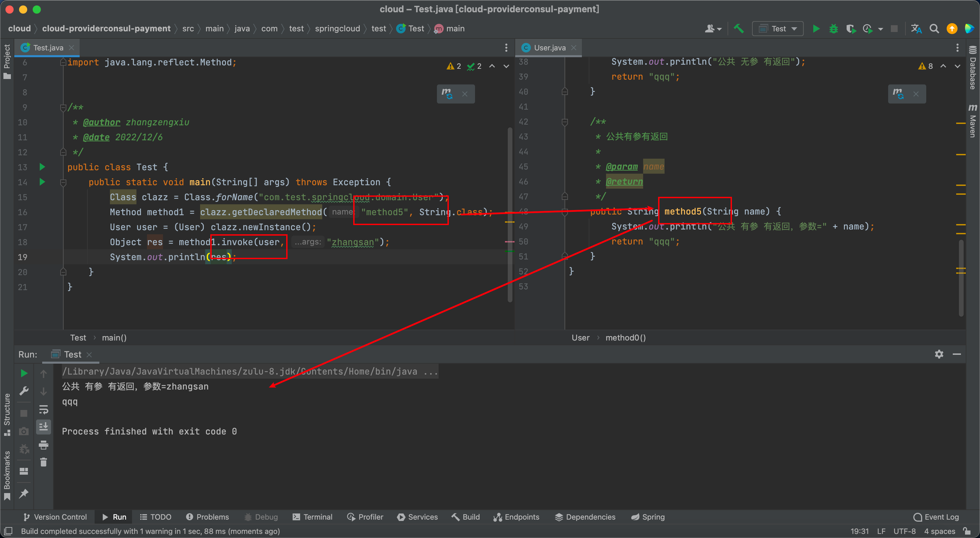Click the print icon in Run console

(44, 445)
